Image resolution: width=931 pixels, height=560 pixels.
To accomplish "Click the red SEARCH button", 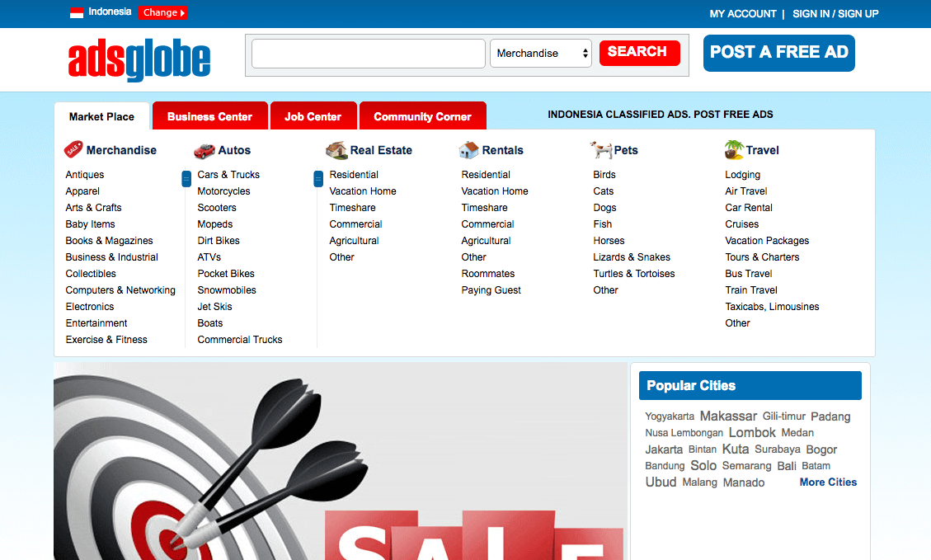I will tap(639, 52).
